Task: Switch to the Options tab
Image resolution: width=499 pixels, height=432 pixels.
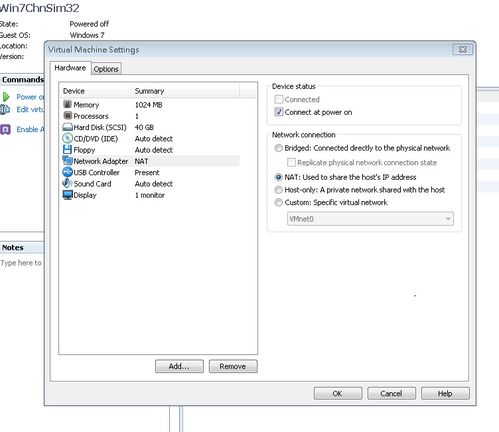Action: [x=106, y=69]
